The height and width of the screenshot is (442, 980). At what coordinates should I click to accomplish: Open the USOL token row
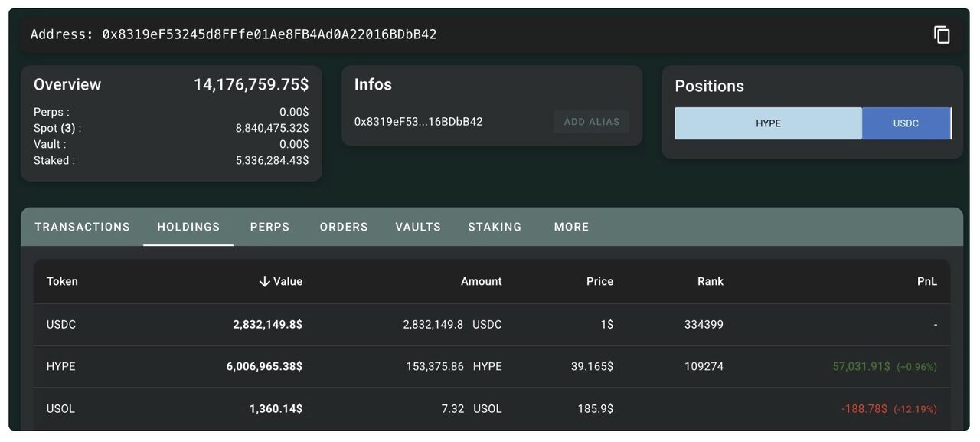pos(61,409)
